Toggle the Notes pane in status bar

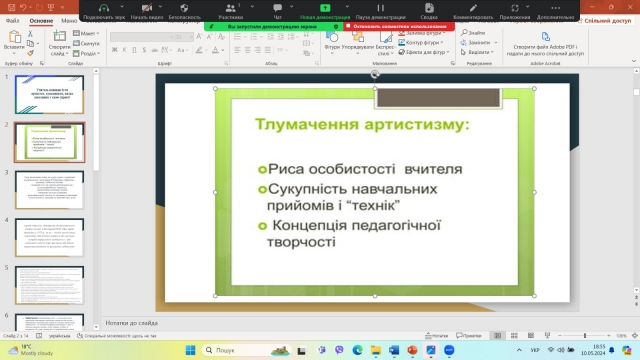tap(436, 336)
